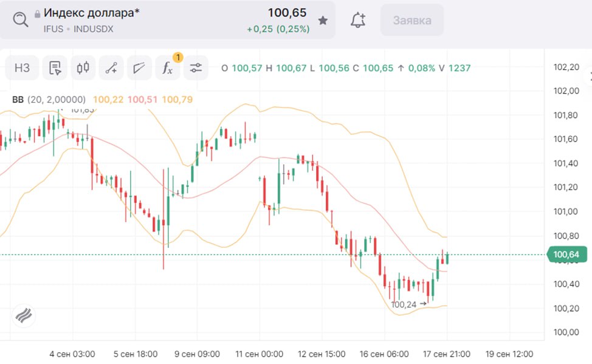Select the line drawing tool
This screenshot has width=592, height=364.
[111, 68]
